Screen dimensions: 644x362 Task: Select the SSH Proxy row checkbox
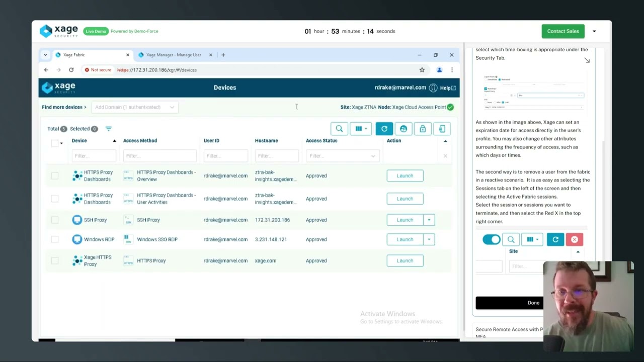coord(54,220)
